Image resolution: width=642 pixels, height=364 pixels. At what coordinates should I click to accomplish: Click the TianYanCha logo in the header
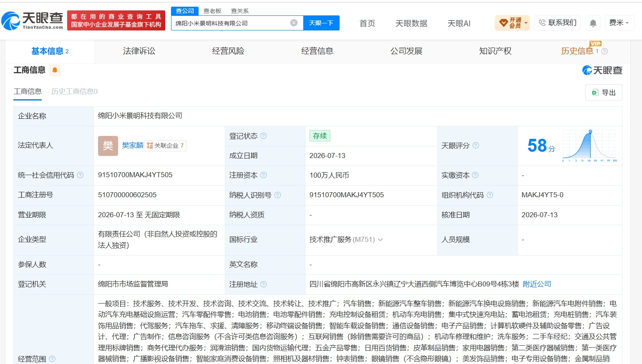(x=32, y=20)
